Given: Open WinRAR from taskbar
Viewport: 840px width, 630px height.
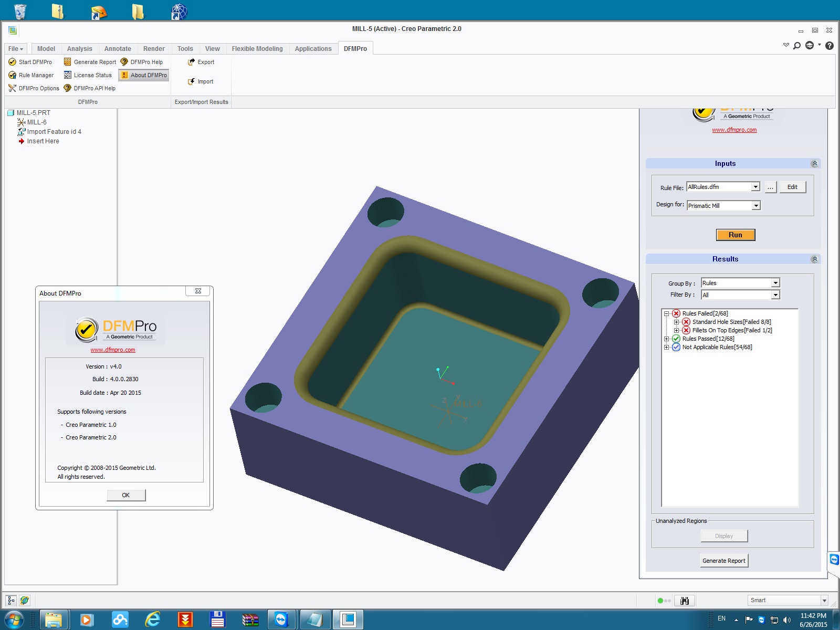Looking at the screenshot, I should click(250, 620).
